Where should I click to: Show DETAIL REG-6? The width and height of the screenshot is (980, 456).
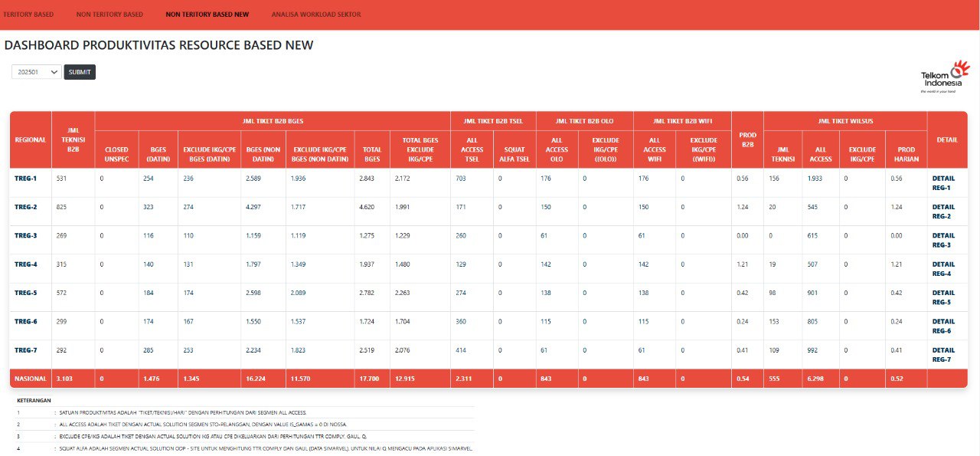[943, 326]
